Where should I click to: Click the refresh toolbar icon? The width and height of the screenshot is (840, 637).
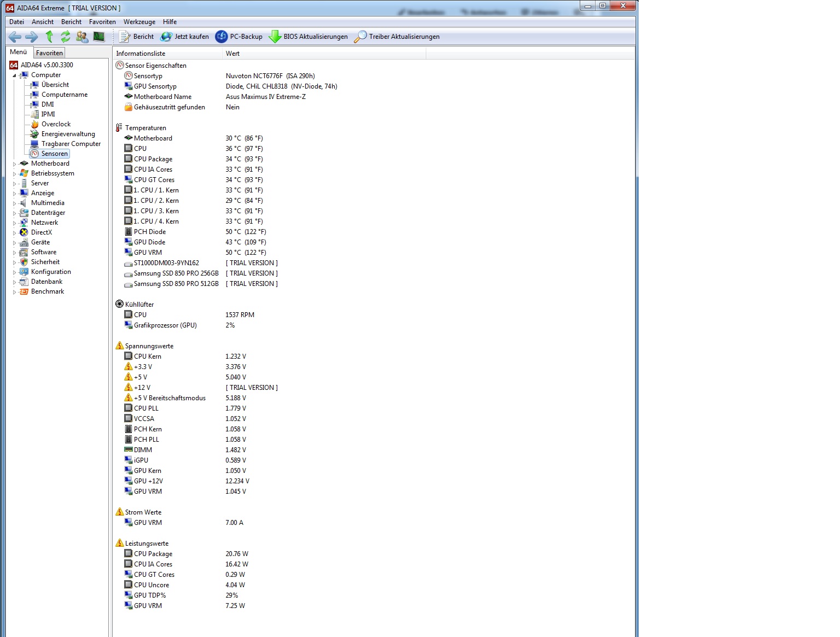click(66, 37)
